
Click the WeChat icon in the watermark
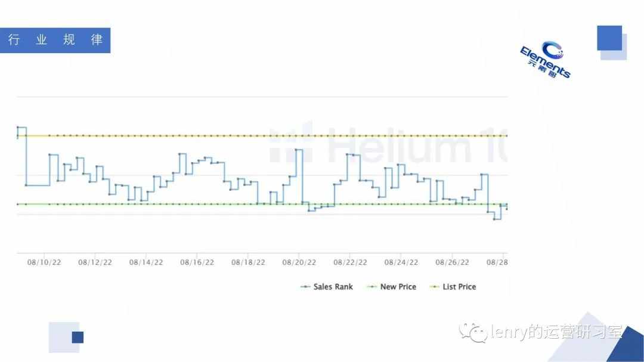[x=473, y=332]
